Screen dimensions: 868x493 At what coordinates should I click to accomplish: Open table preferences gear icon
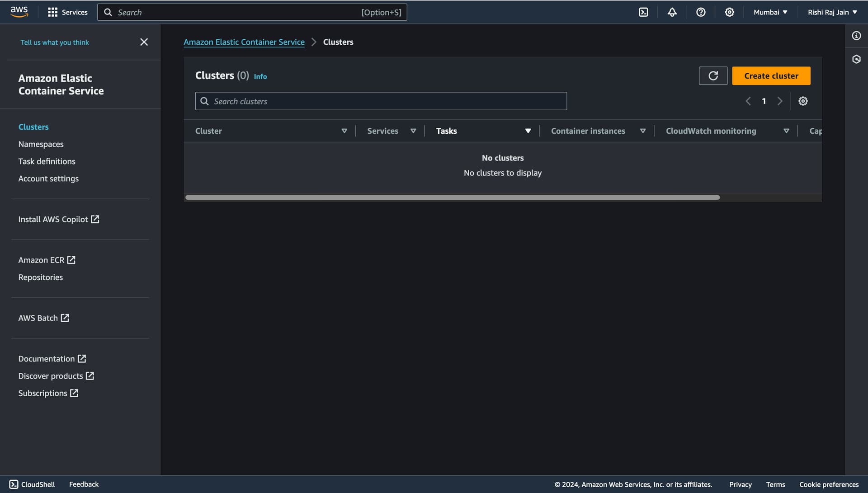click(803, 101)
